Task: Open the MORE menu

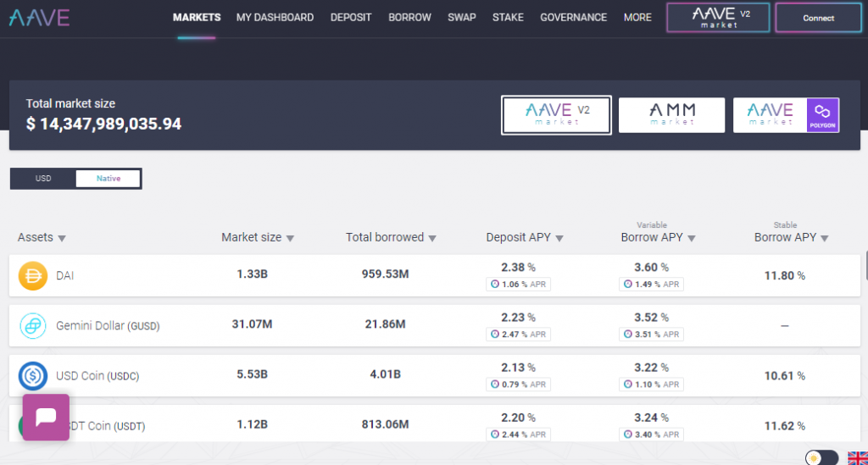Action: point(637,18)
